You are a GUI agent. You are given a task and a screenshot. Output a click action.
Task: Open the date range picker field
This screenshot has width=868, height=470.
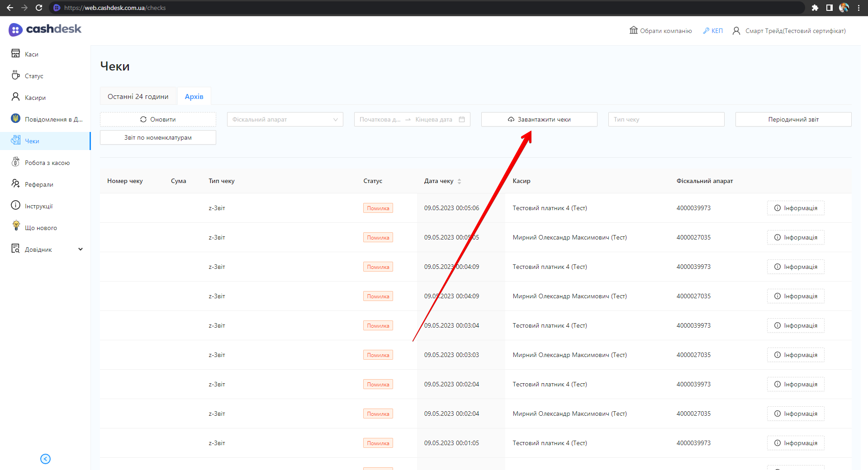click(x=412, y=119)
